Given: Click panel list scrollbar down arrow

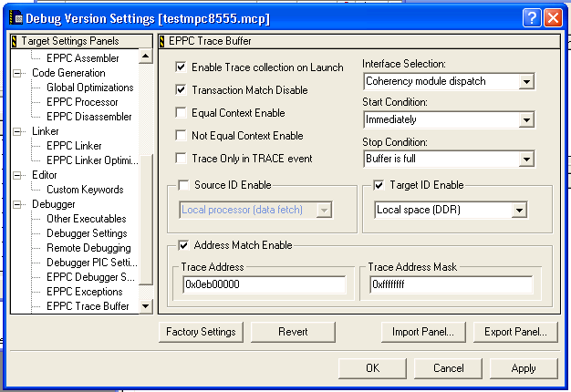Looking at the screenshot, I should pos(146,306).
